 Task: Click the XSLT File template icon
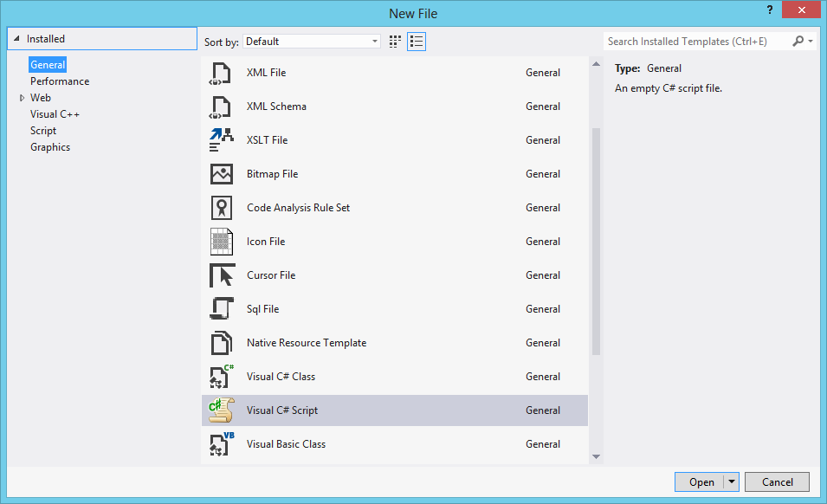[222, 139]
